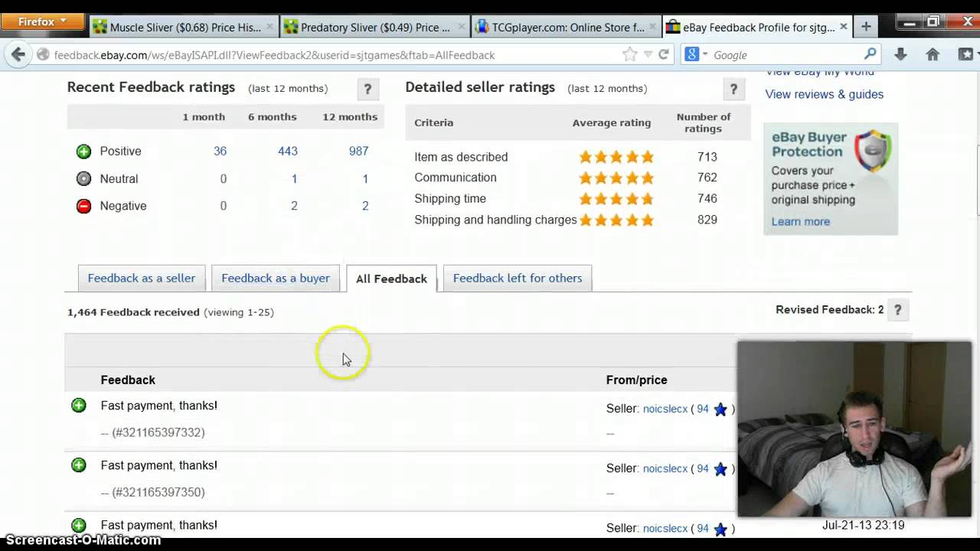Switch to the Predatory Sliver price tab
Viewport: 980px width, 551px height.
pos(374,28)
